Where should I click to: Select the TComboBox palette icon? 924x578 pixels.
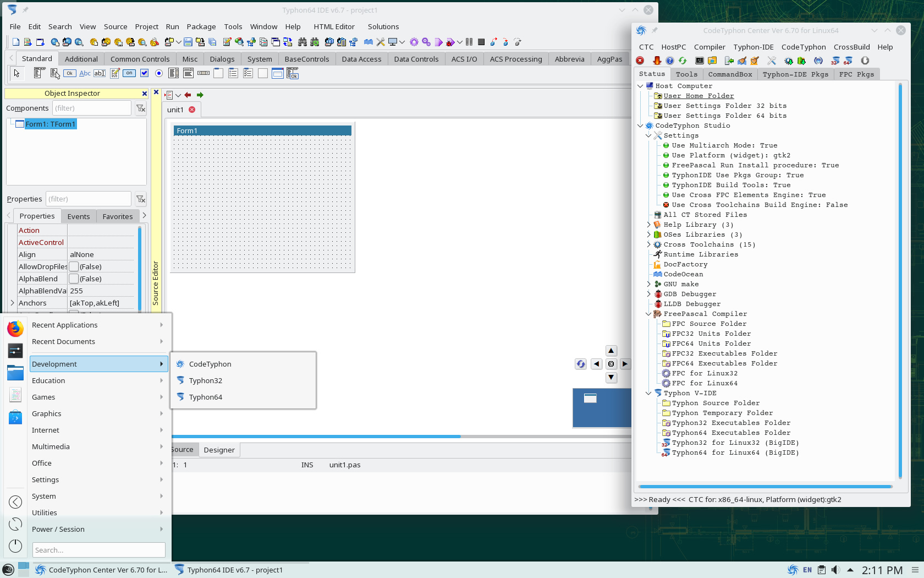[x=189, y=73]
